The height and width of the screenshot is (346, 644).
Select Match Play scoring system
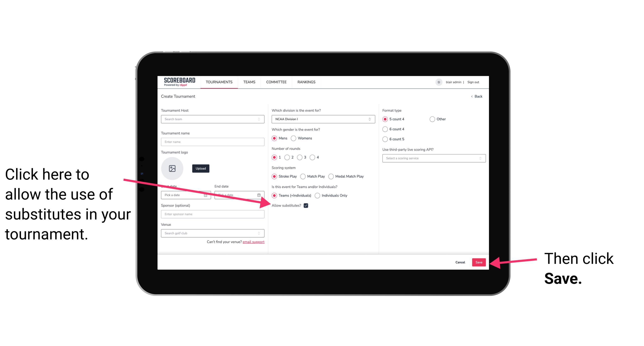tap(303, 176)
